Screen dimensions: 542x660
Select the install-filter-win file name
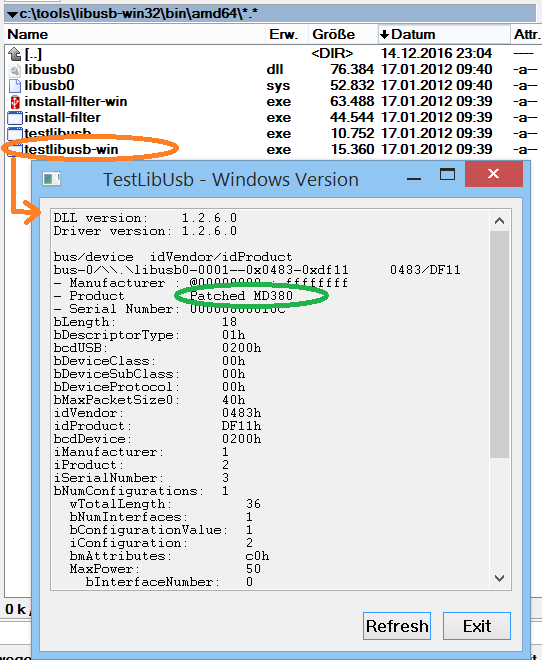click(x=76, y=101)
